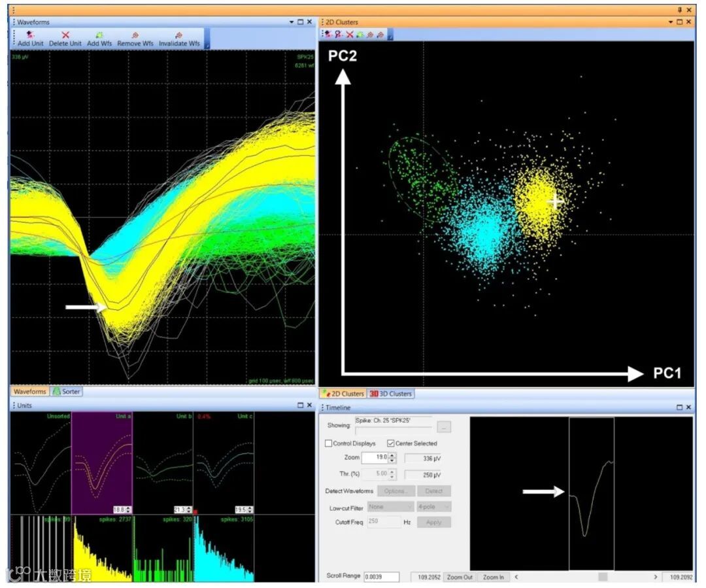Maximize the Timeline panel
Screen dimensions: 706x588
tap(679, 407)
